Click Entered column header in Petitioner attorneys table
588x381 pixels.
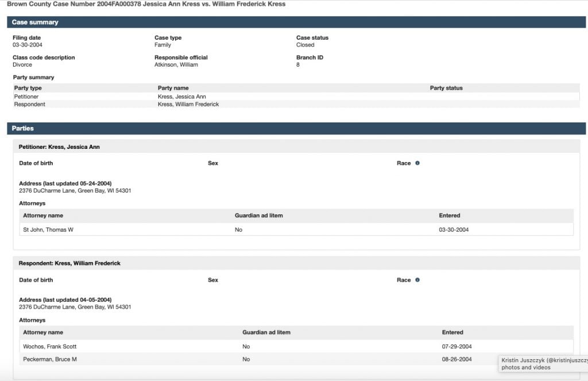pyautogui.click(x=450, y=215)
